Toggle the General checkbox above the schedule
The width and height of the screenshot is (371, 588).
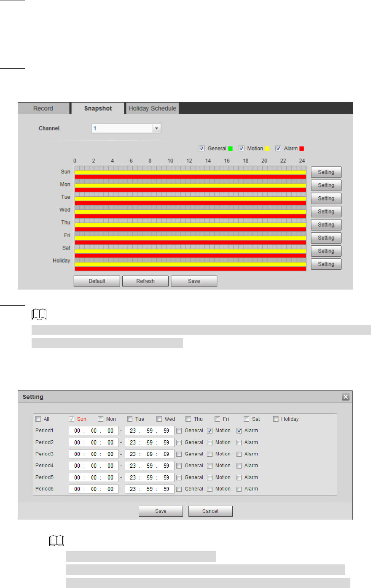202,149
